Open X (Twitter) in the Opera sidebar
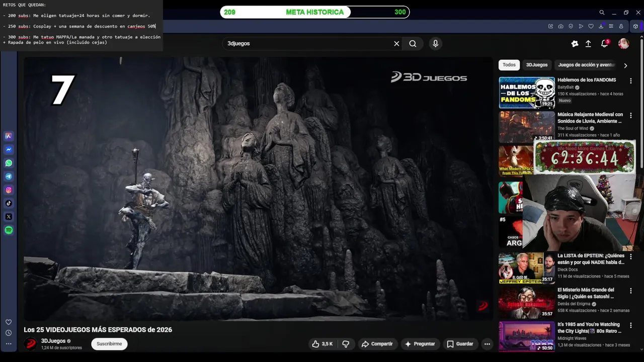This screenshot has width=644, height=362. pos(9,217)
